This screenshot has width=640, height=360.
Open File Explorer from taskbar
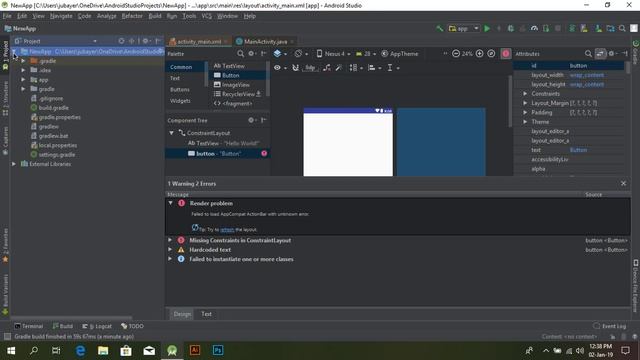(103, 351)
